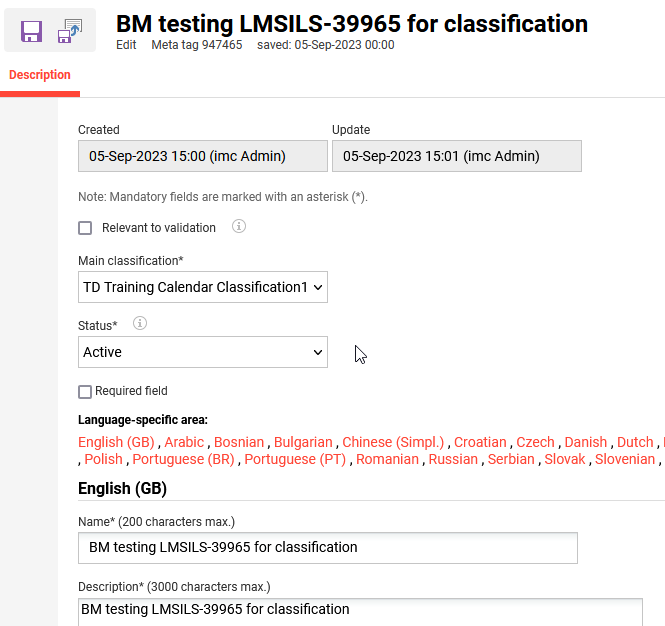Select the Portuguese (BR) language link
665x626 pixels.
(183, 459)
